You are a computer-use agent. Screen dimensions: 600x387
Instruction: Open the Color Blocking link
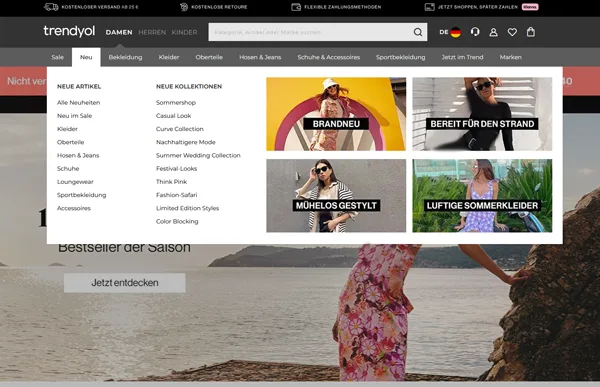click(177, 221)
